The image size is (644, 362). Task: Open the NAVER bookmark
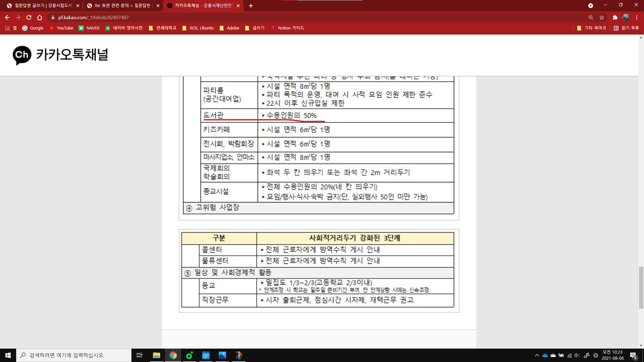pos(89,28)
